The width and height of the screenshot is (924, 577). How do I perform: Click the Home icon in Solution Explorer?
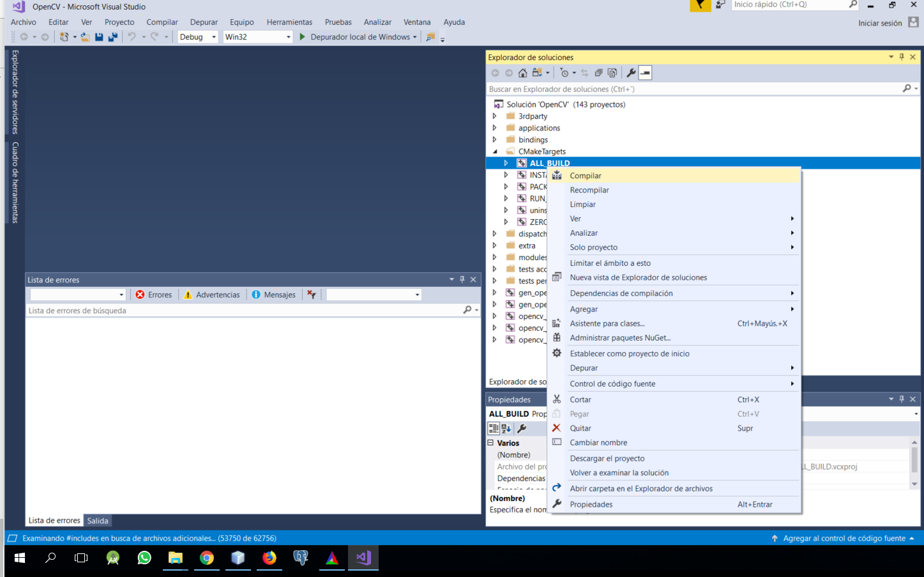coord(523,73)
